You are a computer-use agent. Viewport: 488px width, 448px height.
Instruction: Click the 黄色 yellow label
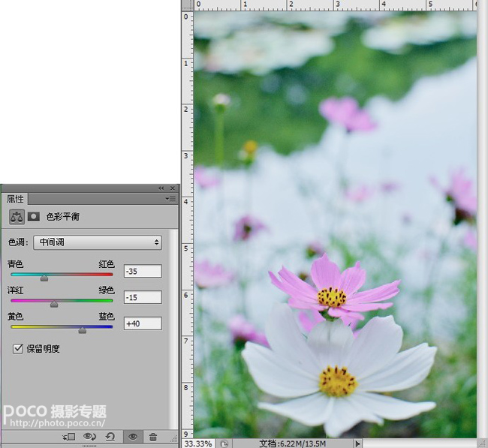[15, 317]
